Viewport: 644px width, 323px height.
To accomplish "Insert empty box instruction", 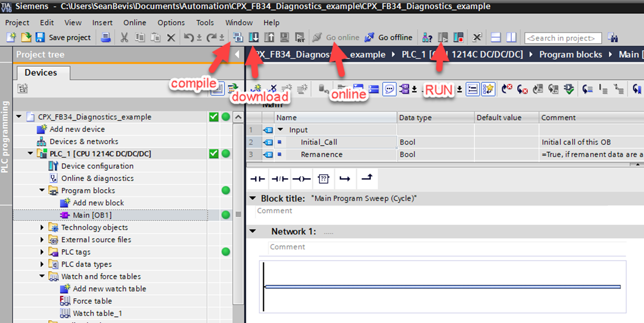I will pos(323,178).
